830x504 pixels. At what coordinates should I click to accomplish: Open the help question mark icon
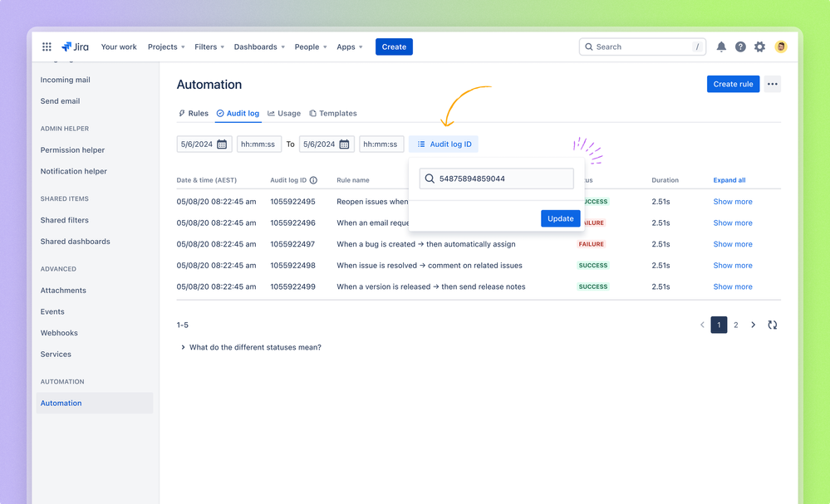[x=740, y=46]
